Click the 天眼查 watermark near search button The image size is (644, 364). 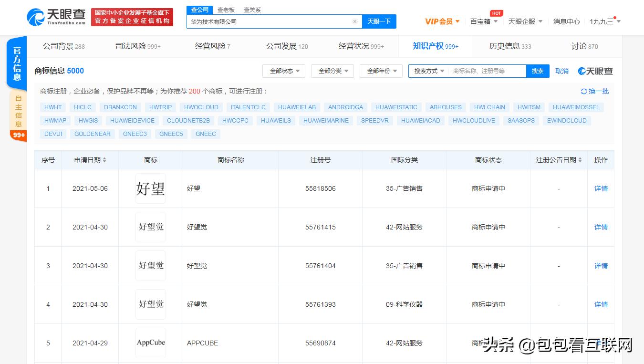click(x=595, y=71)
